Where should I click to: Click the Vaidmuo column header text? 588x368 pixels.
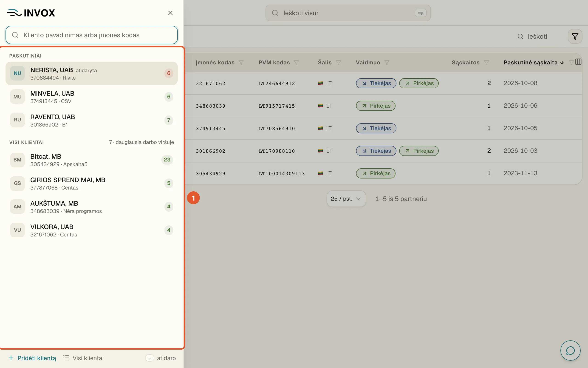[368, 63]
